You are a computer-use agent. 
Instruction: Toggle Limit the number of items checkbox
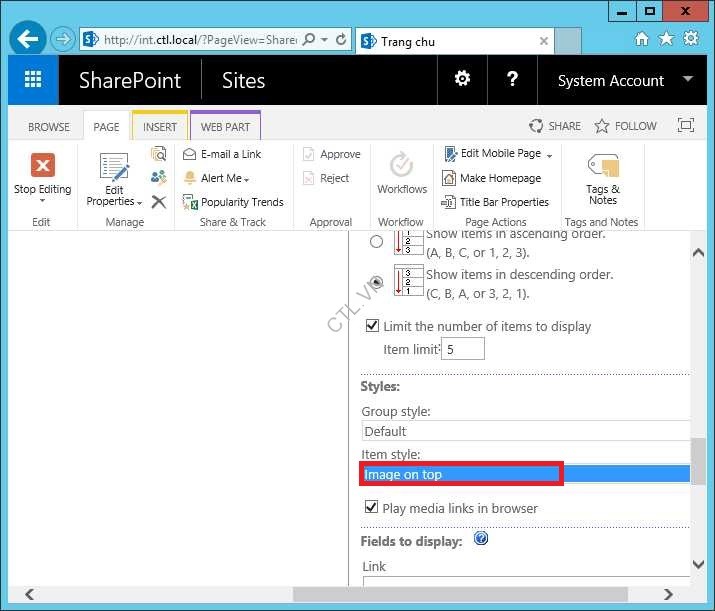pos(373,326)
